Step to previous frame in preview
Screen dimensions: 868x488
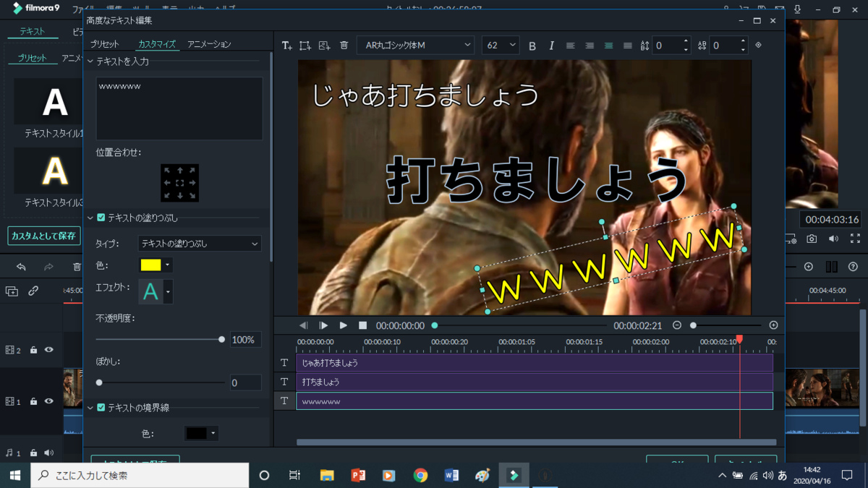coord(304,325)
